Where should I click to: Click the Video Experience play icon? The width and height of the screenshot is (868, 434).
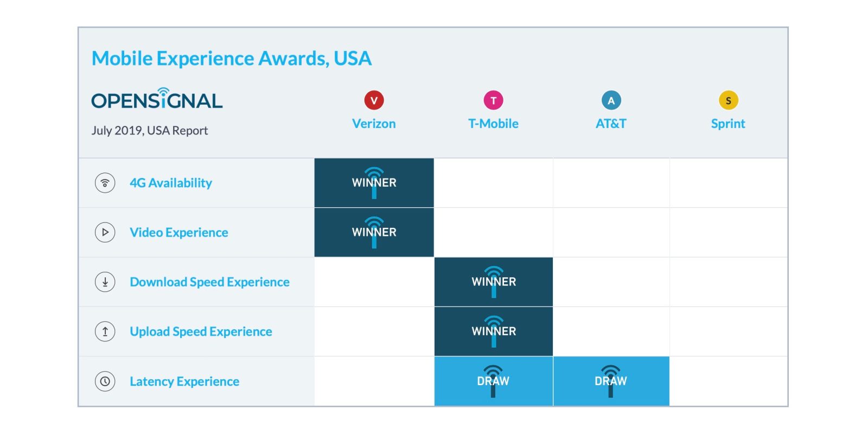[105, 232]
